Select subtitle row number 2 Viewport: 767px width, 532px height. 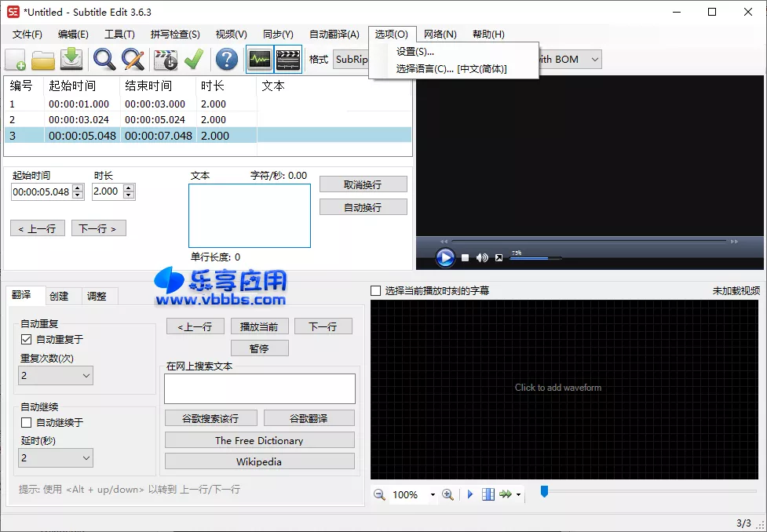[x=79, y=119]
